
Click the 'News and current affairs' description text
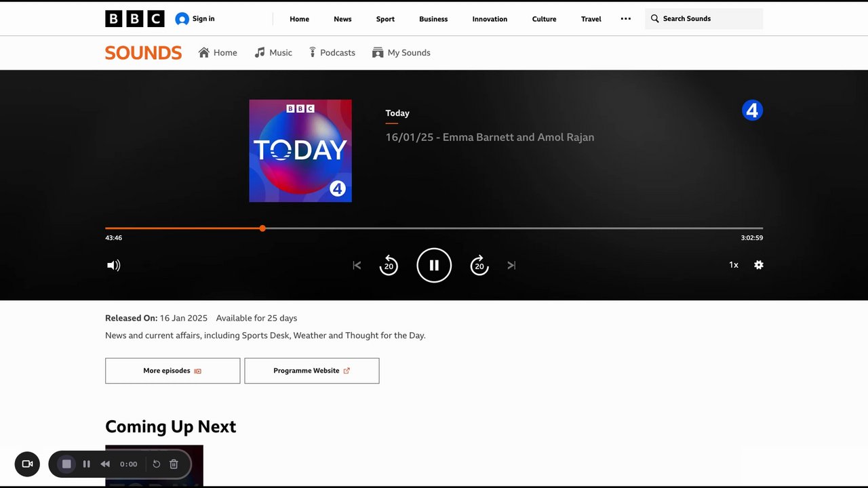point(265,335)
